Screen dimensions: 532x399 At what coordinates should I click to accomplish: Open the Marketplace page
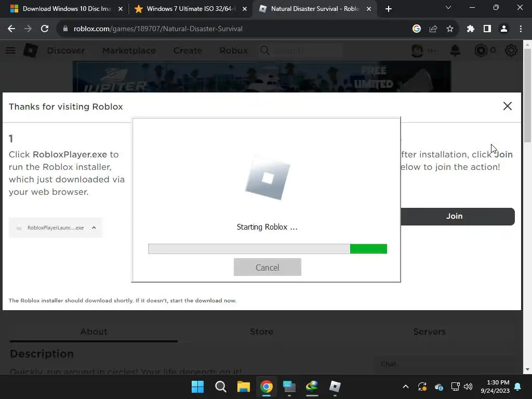pos(129,50)
